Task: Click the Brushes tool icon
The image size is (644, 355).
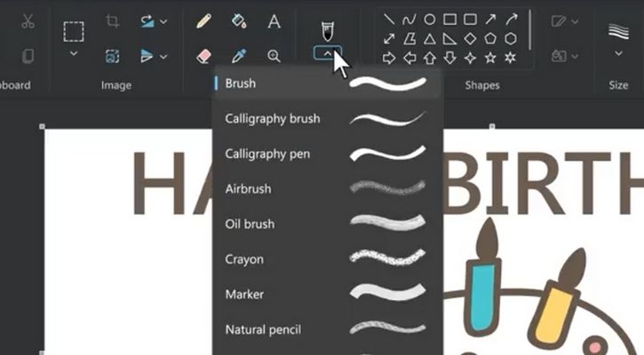Action: coord(328,31)
